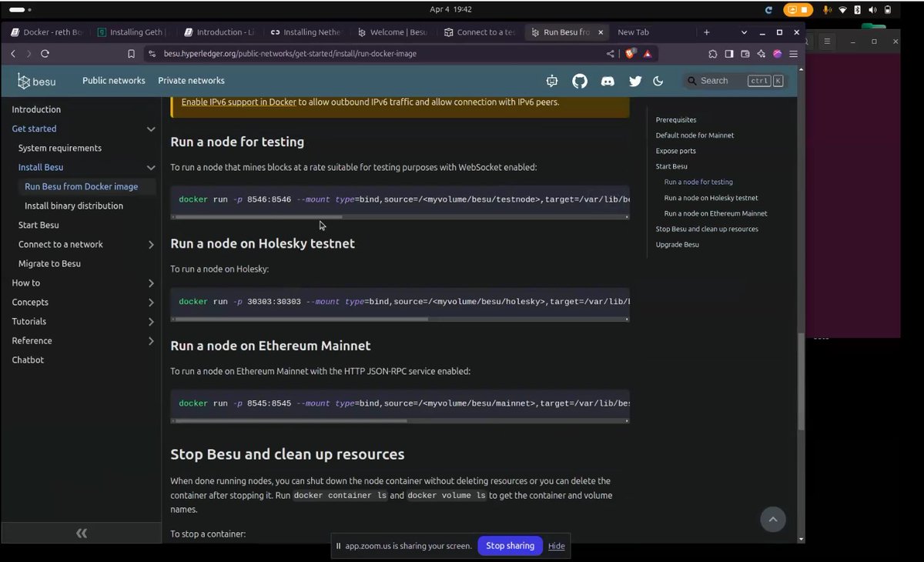Image resolution: width=924 pixels, height=562 pixels.
Task: Open the chatbot robot icon in header
Action: (551, 81)
